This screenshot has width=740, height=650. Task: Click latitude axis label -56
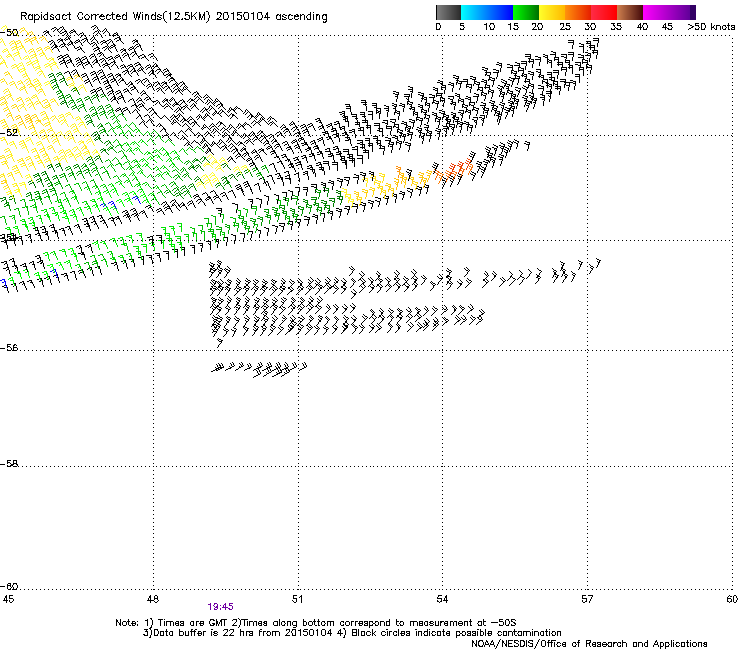coord(9,348)
